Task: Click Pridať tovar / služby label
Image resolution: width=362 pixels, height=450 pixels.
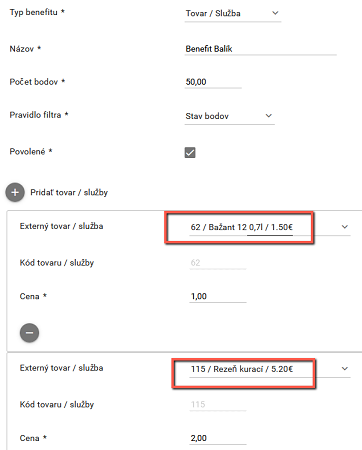Action: 69,192
